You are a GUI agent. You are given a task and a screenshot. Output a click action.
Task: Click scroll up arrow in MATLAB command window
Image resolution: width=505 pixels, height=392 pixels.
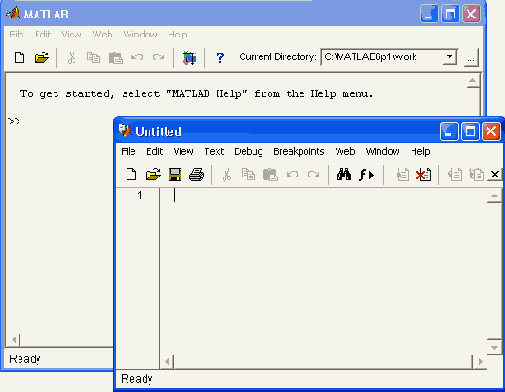click(x=473, y=81)
